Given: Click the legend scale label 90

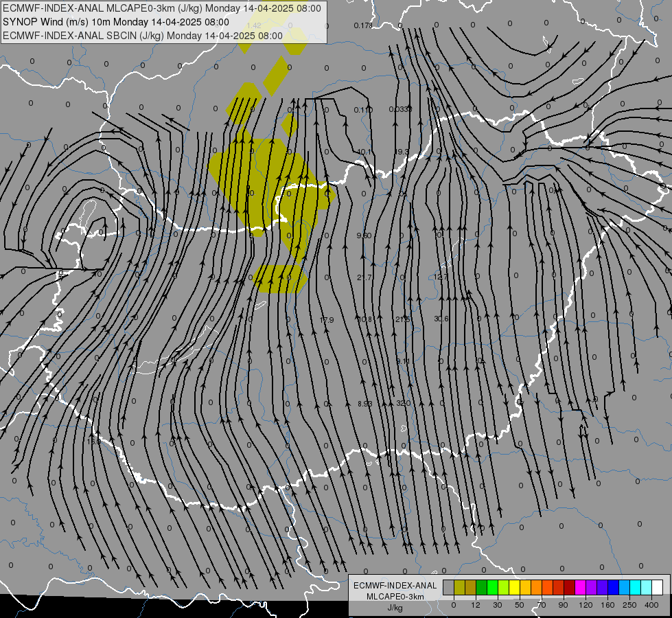Looking at the screenshot, I should click(x=563, y=605).
